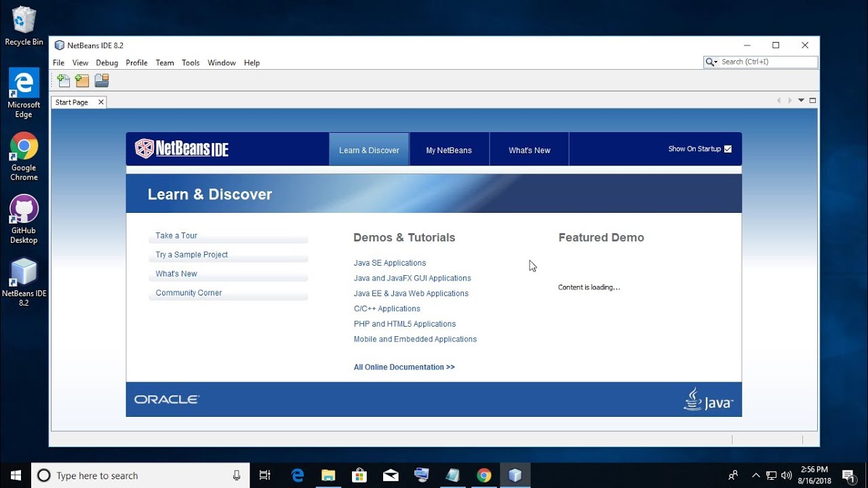Click the Oracle logo in page footer
The image size is (868, 488).
click(167, 400)
